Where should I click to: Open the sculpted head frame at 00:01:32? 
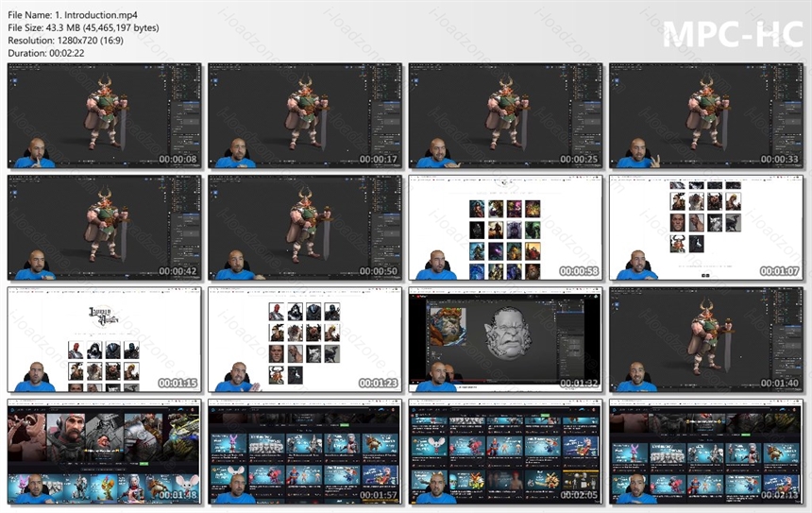point(505,339)
